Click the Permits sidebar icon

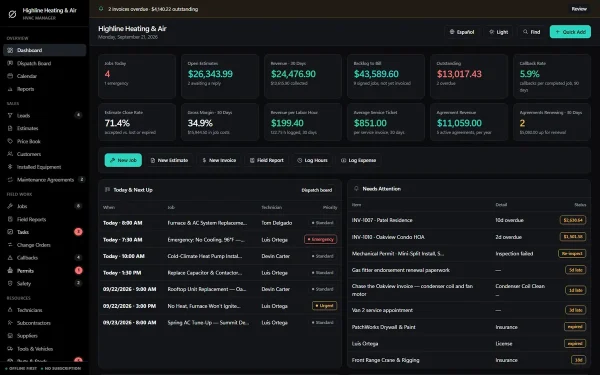click(10, 271)
